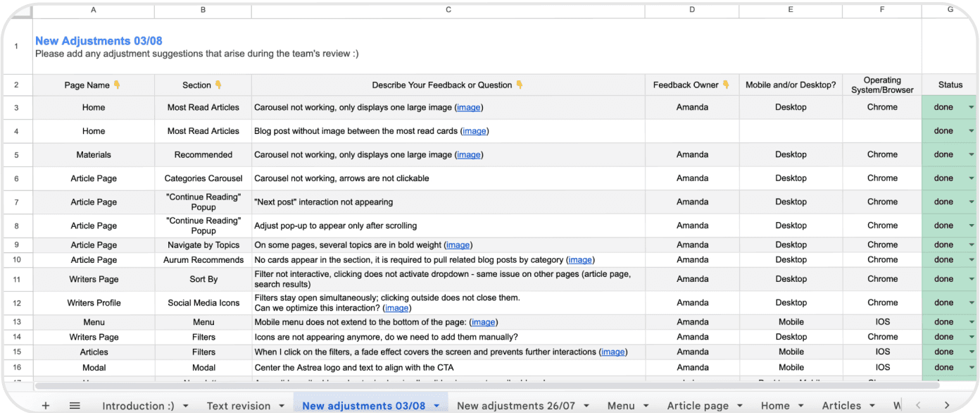Select the "Status" header cell
This screenshot has height=413, width=980.
pos(950,85)
